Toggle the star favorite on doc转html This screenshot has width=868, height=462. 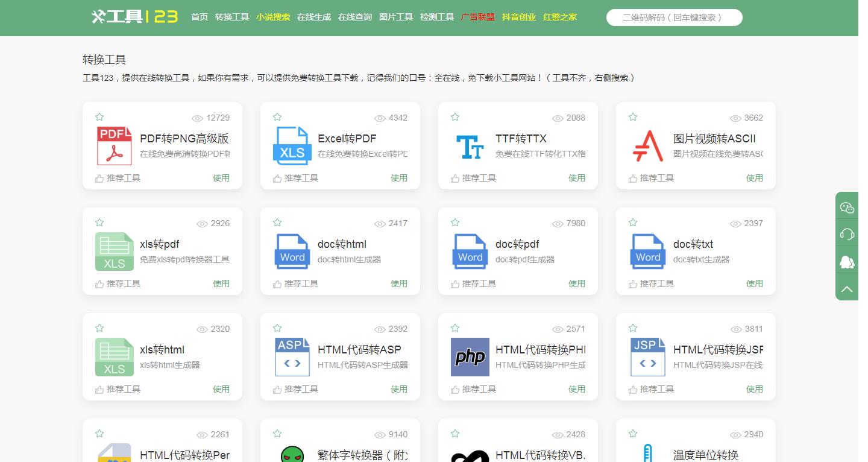point(277,222)
